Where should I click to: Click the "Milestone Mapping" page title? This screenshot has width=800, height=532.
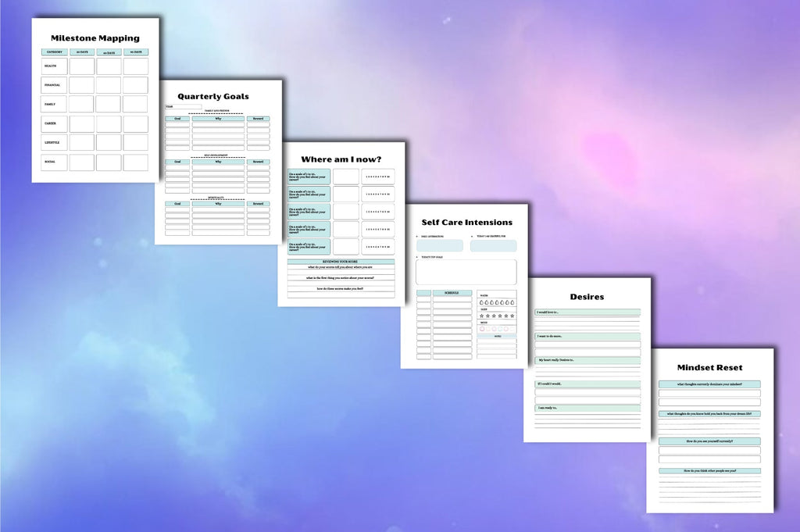(x=95, y=37)
